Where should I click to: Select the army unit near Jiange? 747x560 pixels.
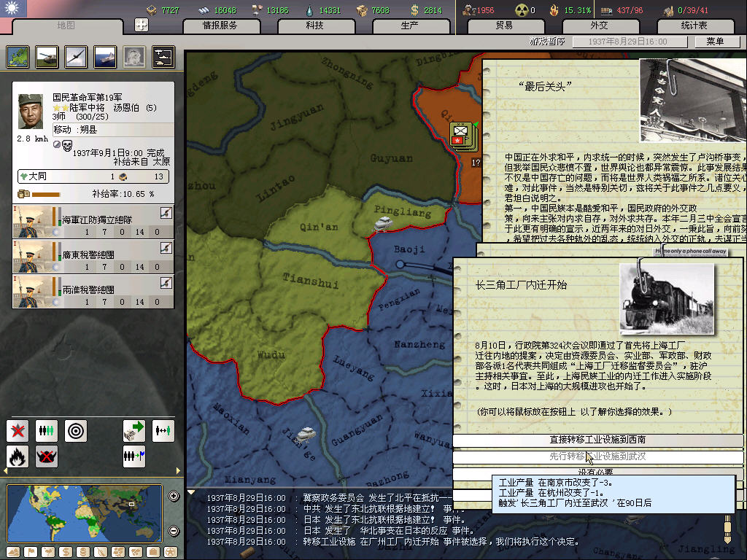(307, 433)
